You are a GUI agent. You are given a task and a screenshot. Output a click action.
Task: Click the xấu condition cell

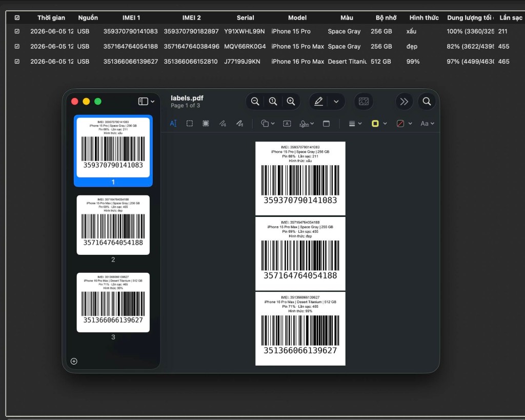(411, 31)
